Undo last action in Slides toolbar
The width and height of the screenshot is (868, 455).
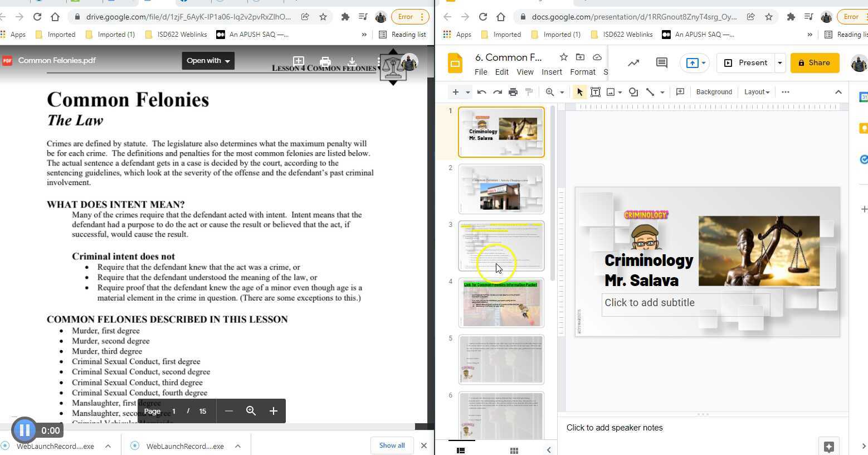[482, 92]
